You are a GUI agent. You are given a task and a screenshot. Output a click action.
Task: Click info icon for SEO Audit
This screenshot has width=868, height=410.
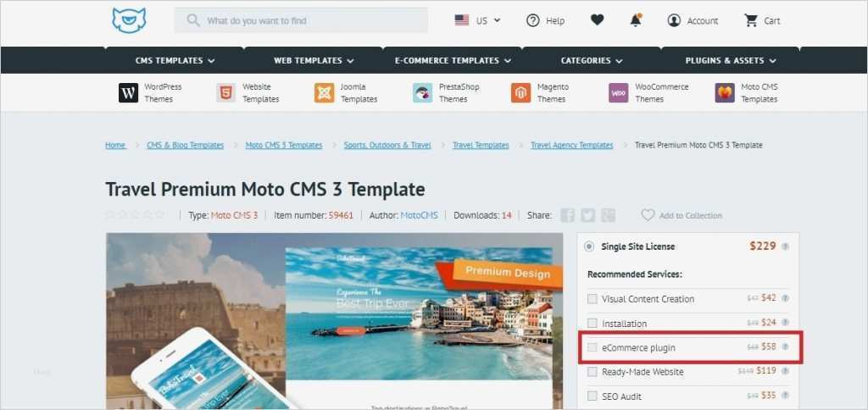pos(785,396)
